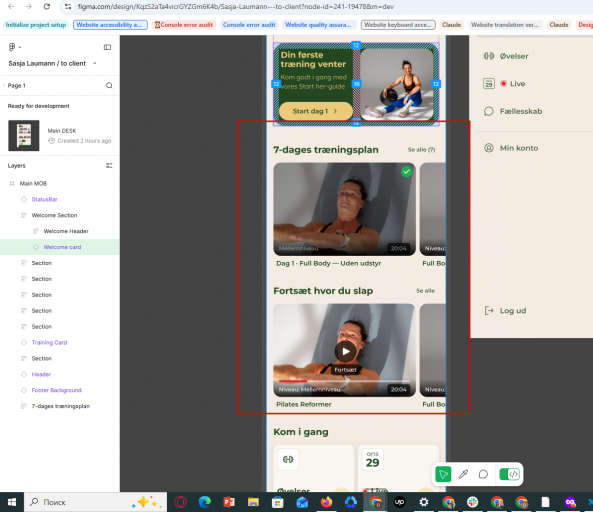This screenshot has height=512, width=593.
Task: Open Upwork app from the taskbar
Action: (x=399, y=502)
